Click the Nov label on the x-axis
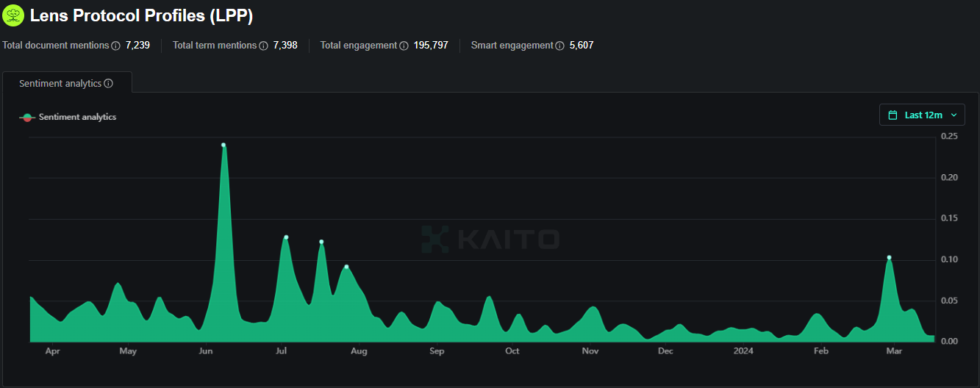This screenshot has height=388, width=980. click(590, 351)
